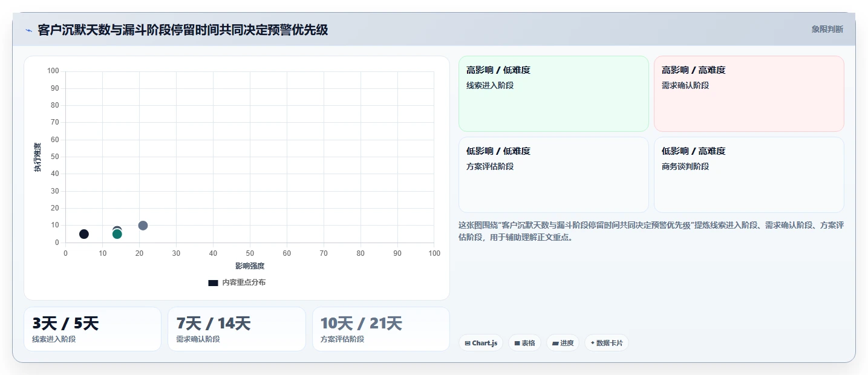Select the 高影响 / 低难度 quadrant card
868x375 pixels.
point(553,94)
